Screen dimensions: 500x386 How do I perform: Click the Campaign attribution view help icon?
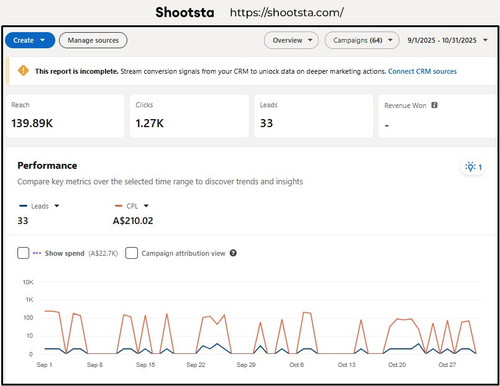coord(233,253)
